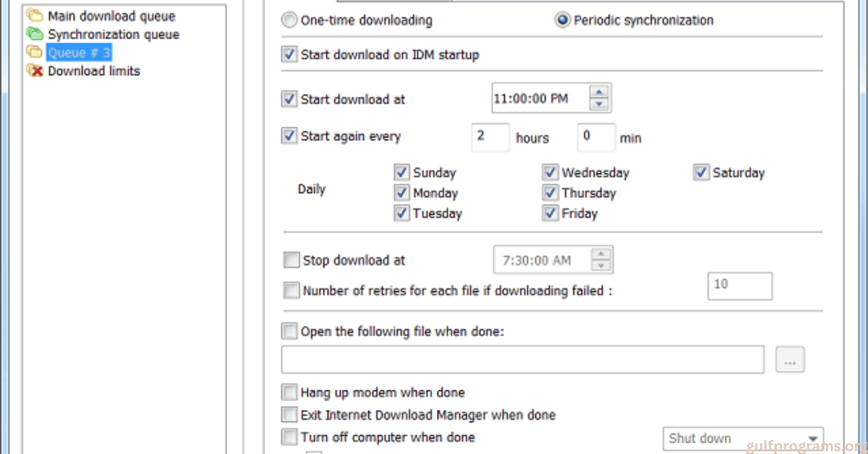Uncheck Saturday in the daily schedule
The height and width of the screenshot is (454, 868).
701,173
